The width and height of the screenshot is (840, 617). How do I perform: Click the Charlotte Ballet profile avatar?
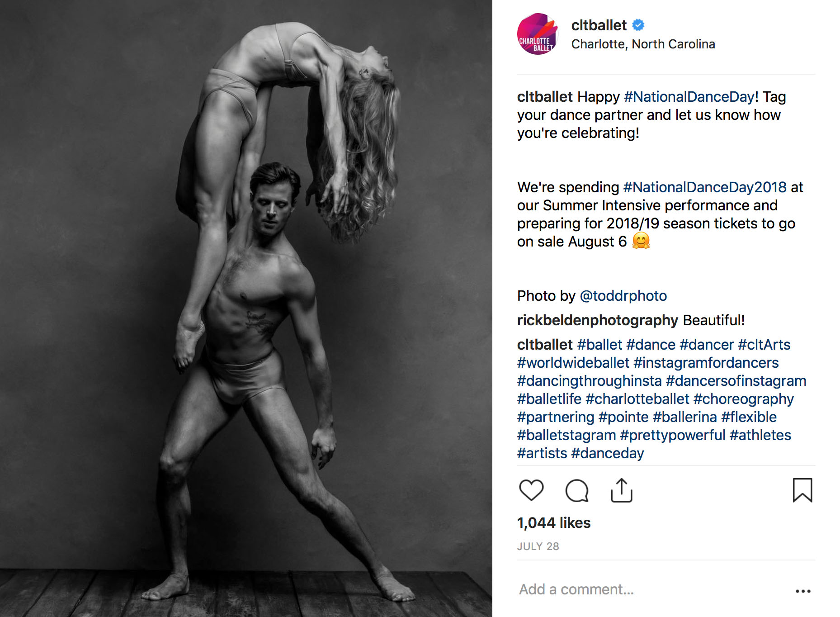point(538,34)
